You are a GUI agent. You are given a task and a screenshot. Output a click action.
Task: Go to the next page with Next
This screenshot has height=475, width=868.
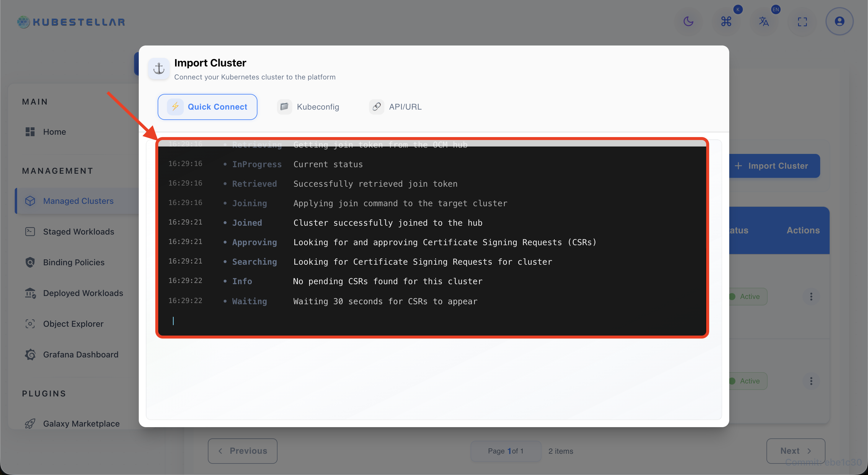pyautogui.click(x=796, y=451)
